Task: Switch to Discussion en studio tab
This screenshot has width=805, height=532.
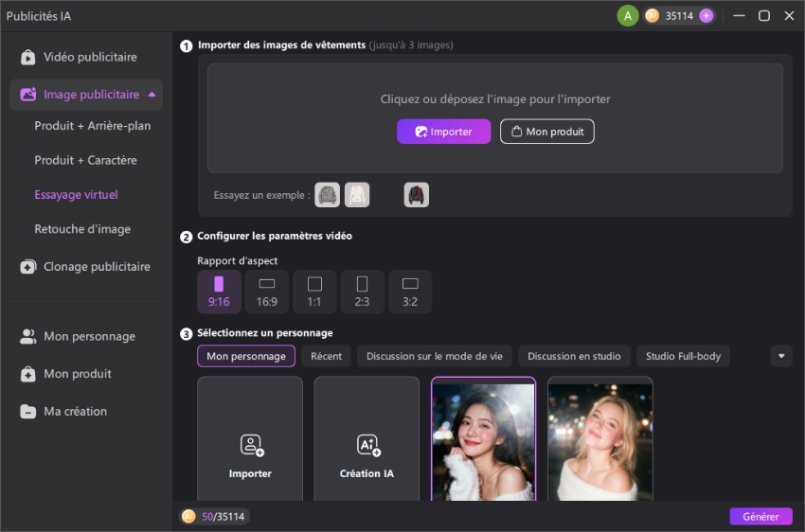Action: (x=574, y=356)
